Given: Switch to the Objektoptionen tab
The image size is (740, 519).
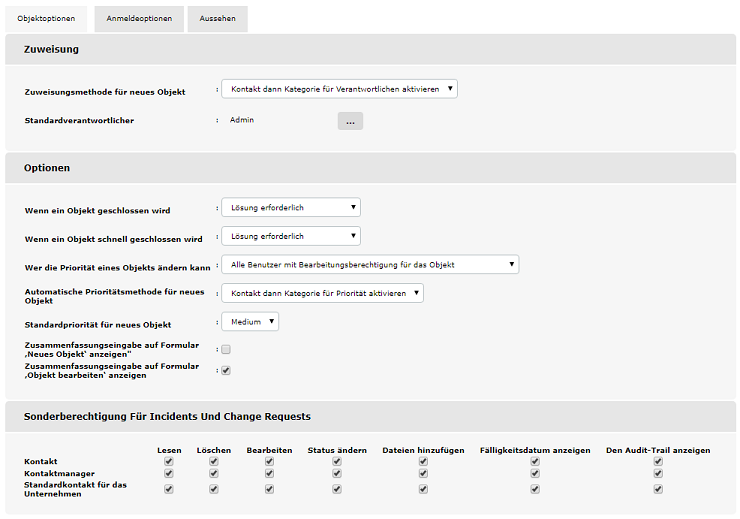Looking at the screenshot, I should pos(46,19).
